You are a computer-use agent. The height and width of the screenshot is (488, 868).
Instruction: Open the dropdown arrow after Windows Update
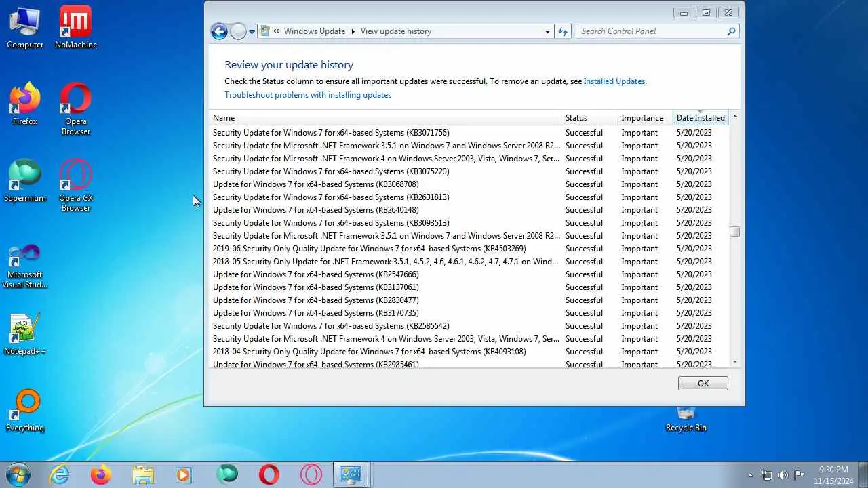pos(353,31)
